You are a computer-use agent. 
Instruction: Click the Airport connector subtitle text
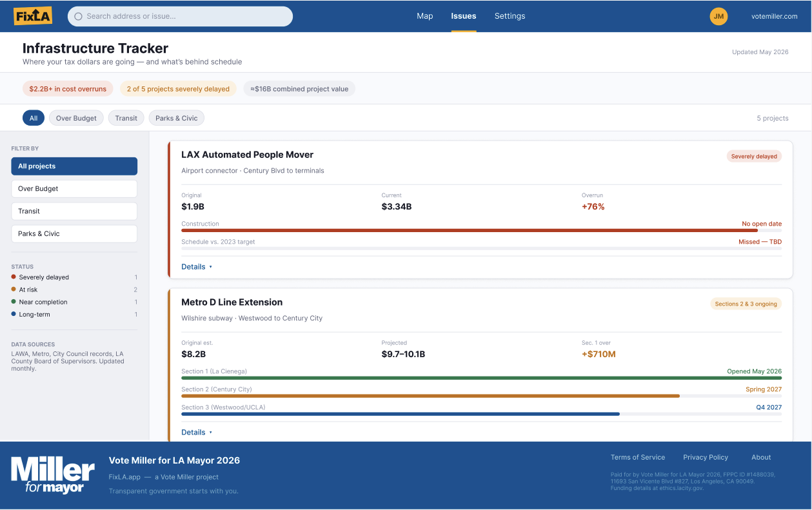pyautogui.click(x=253, y=171)
